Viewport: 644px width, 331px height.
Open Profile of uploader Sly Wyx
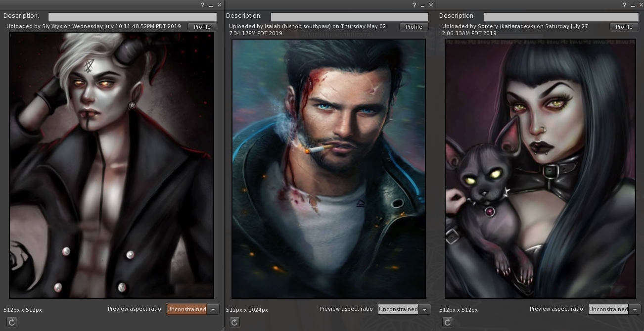coord(202,27)
